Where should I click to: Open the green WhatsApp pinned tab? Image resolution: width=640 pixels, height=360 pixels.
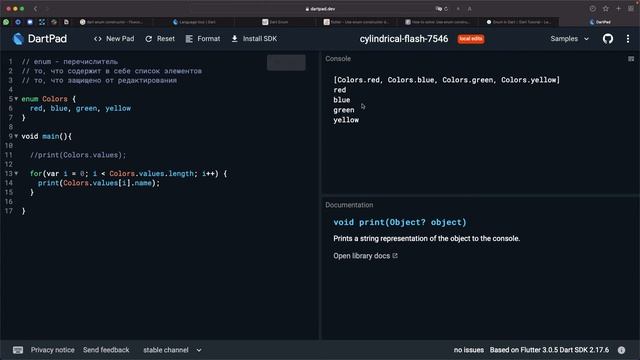point(6,22)
